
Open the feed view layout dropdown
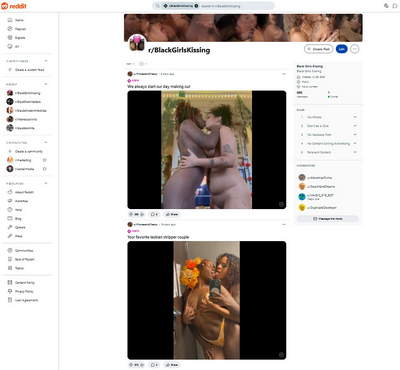(x=143, y=64)
